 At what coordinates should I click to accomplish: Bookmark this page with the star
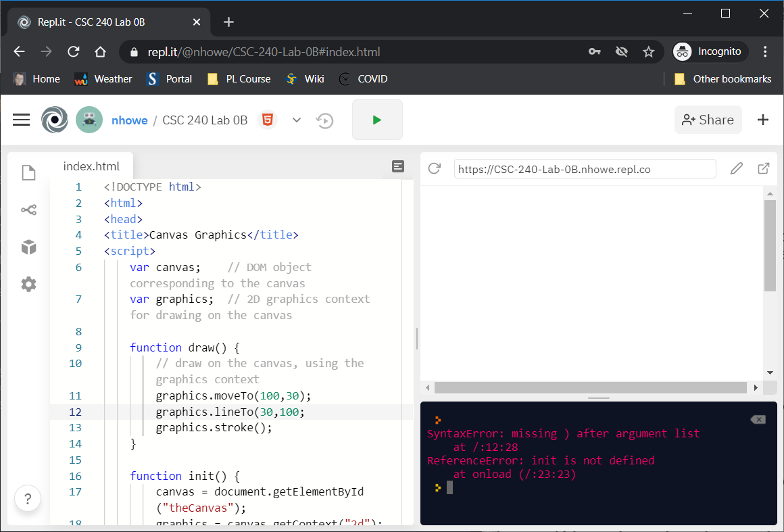[x=649, y=51]
